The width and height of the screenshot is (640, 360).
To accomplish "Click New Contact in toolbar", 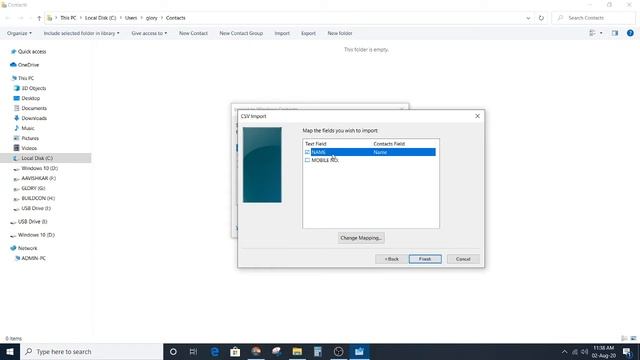I will click(x=193, y=33).
